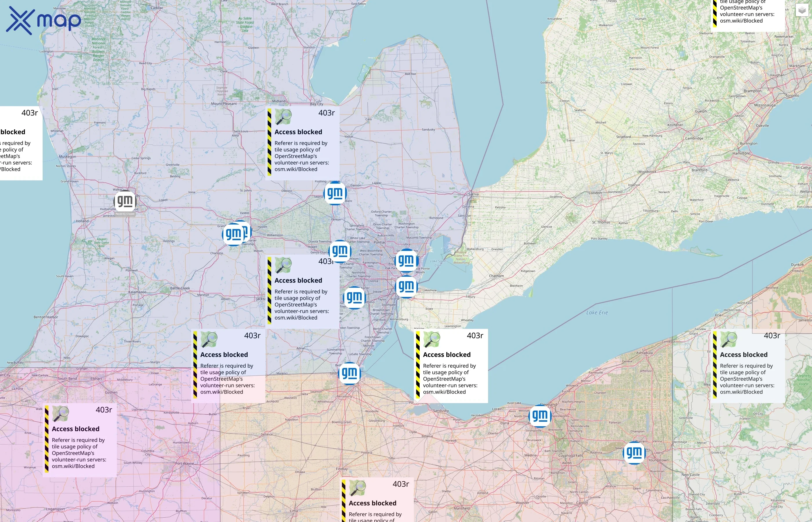Click the Sarnia map label
Image resolution: width=812 pixels, height=522 pixels.
point(473,194)
